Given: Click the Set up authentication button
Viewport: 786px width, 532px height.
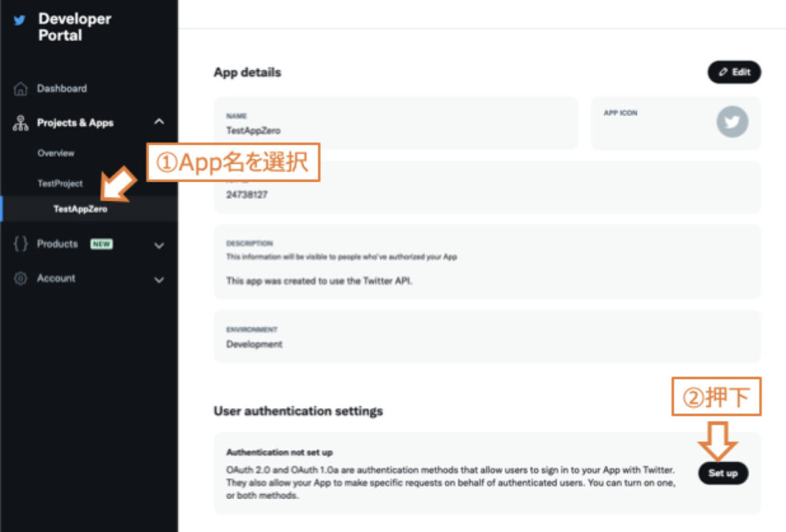Looking at the screenshot, I should (x=723, y=473).
